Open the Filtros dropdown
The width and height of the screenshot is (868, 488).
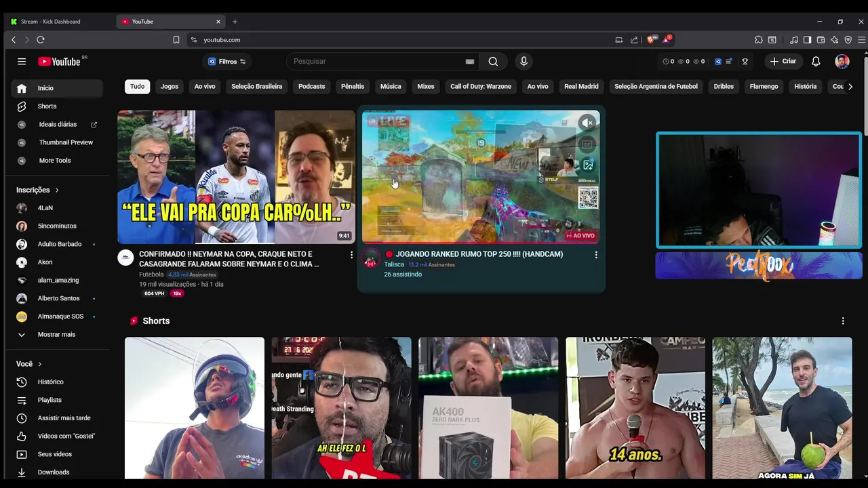pyautogui.click(x=226, y=62)
